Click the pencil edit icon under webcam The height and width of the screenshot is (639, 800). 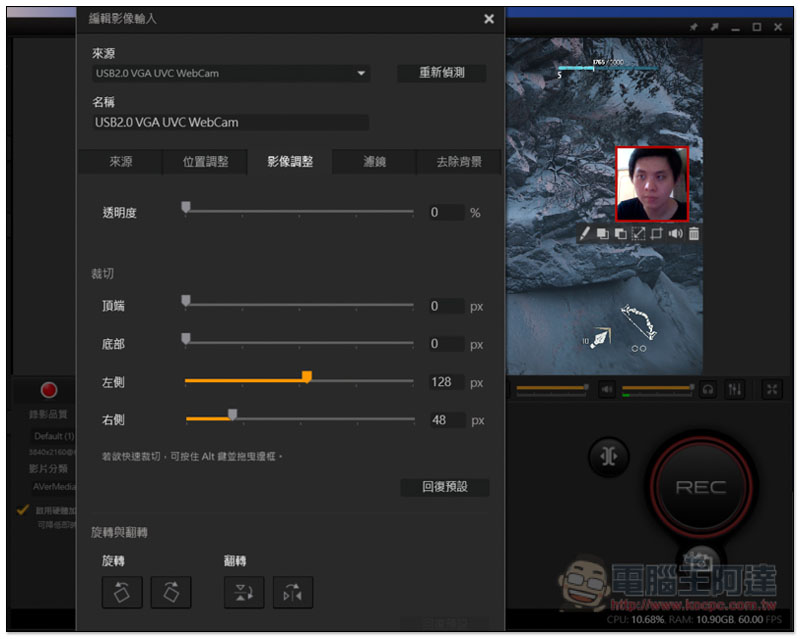pos(585,234)
